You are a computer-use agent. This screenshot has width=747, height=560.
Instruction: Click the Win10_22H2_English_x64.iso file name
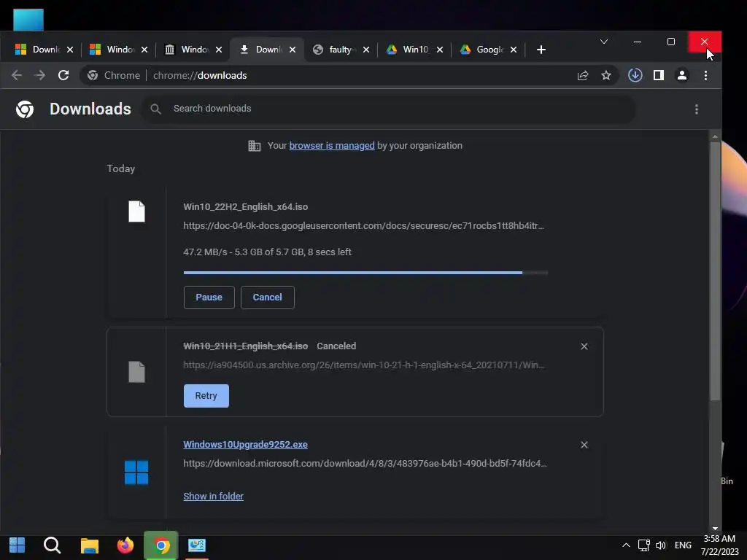[245, 206]
